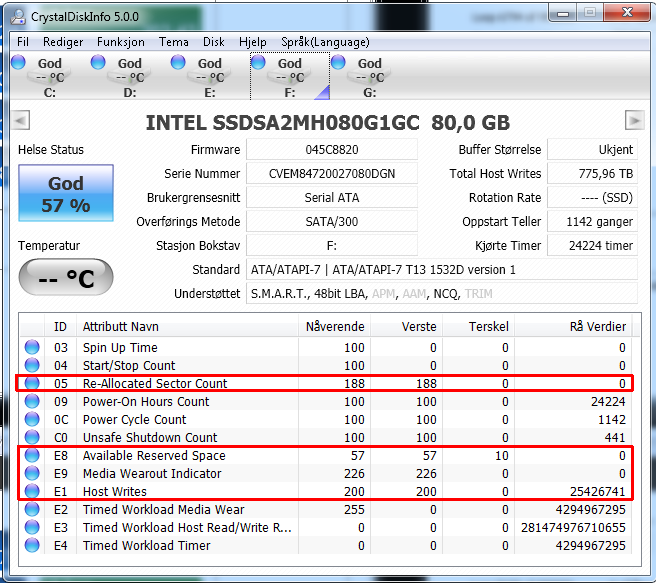This screenshot has height=583, width=656.
Task: Open the Tema menu
Action: click(173, 42)
